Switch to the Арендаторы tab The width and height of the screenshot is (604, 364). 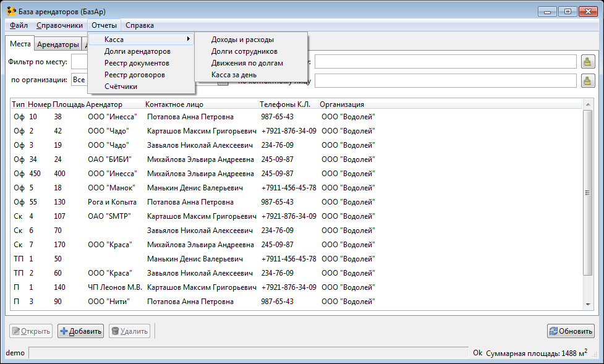click(x=57, y=44)
